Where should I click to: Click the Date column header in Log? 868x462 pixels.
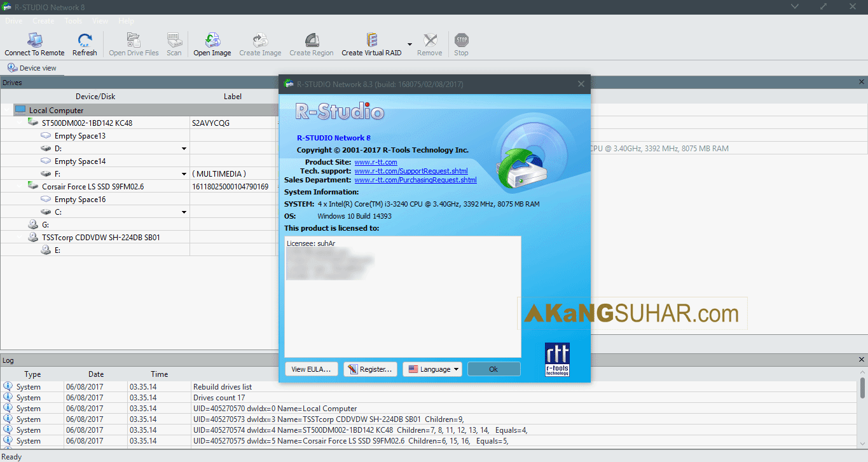click(x=96, y=374)
